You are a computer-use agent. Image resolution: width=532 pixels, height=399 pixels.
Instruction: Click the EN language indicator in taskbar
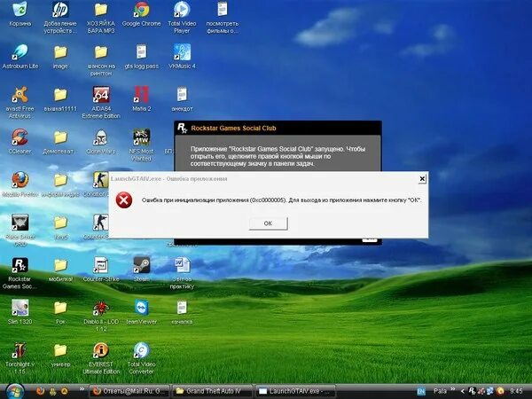421,392
